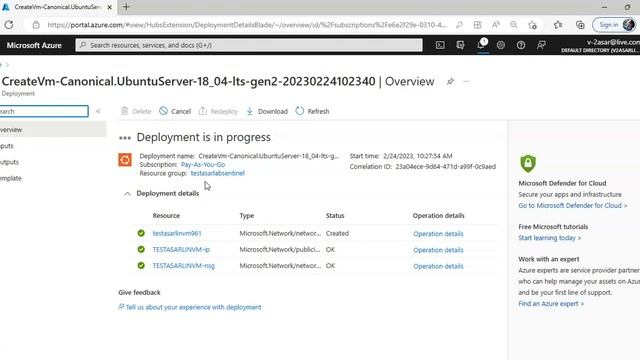Open testasarlabsentinel resource group link
The image size is (640, 360).
coord(218,173)
